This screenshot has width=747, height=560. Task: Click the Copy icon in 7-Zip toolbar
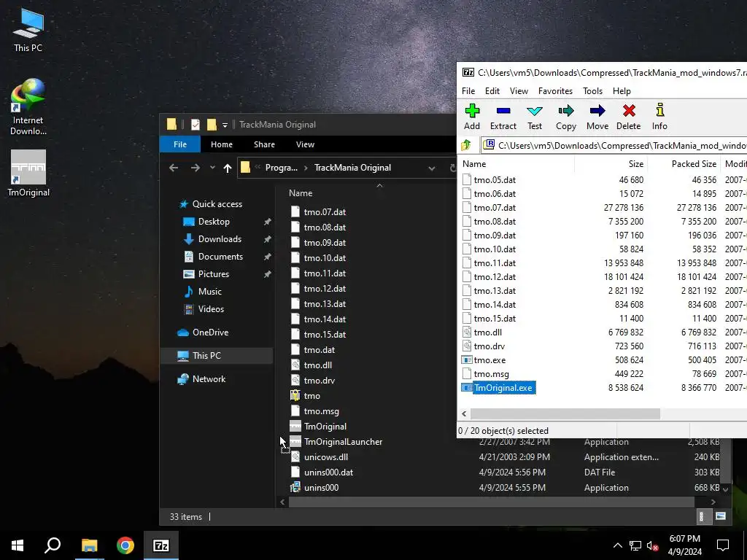click(566, 117)
